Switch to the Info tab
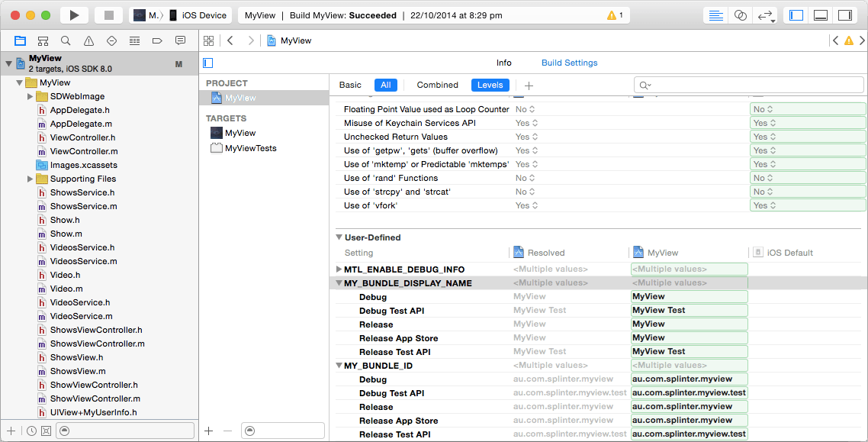The height and width of the screenshot is (442, 868). [x=503, y=63]
